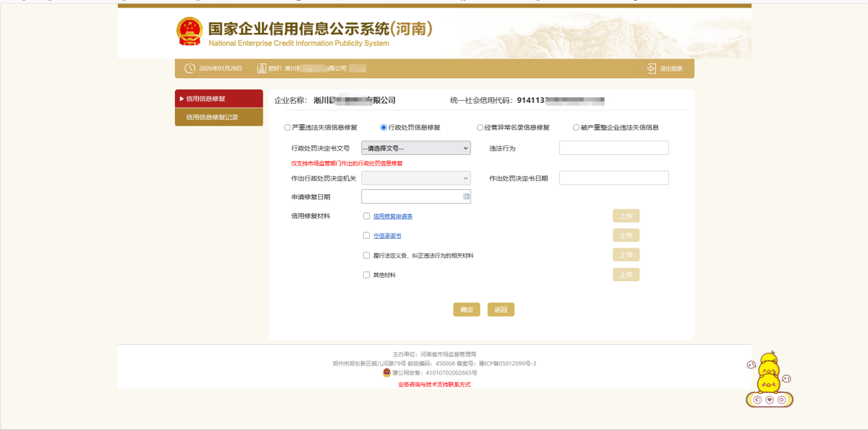Click the C icon on the mascot widget

(x=758, y=400)
